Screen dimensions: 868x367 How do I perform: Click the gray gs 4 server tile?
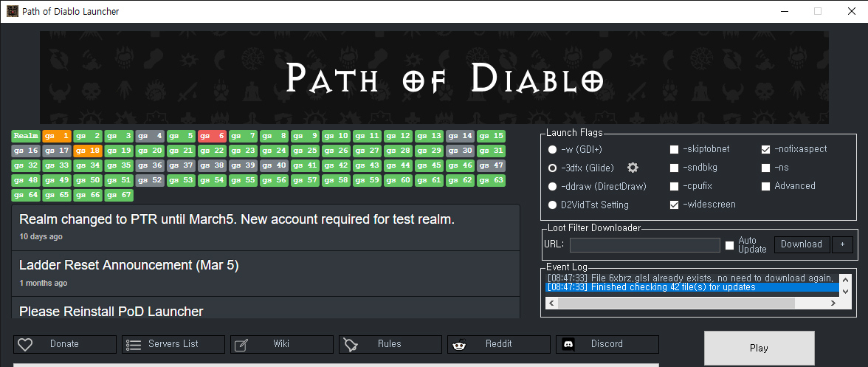(x=150, y=136)
